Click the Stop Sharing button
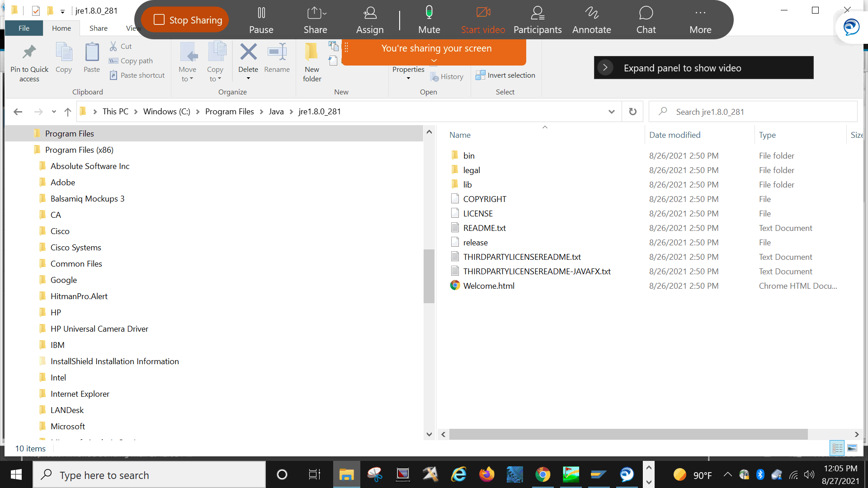 point(184,19)
